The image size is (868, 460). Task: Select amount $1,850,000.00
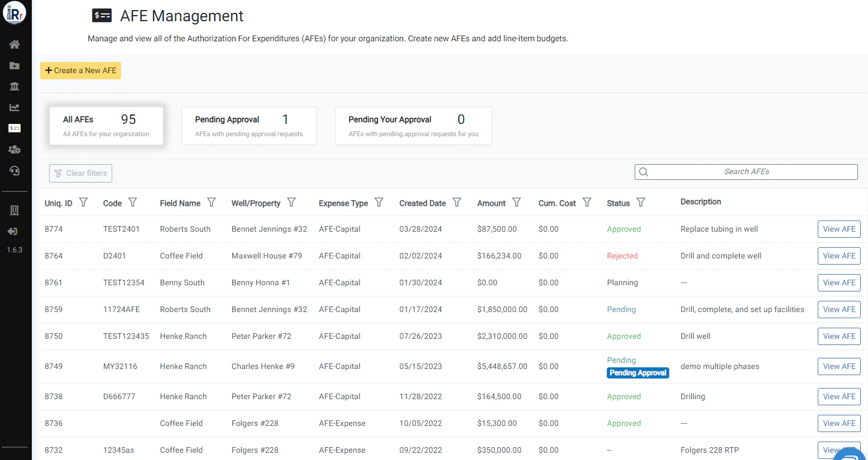click(502, 309)
